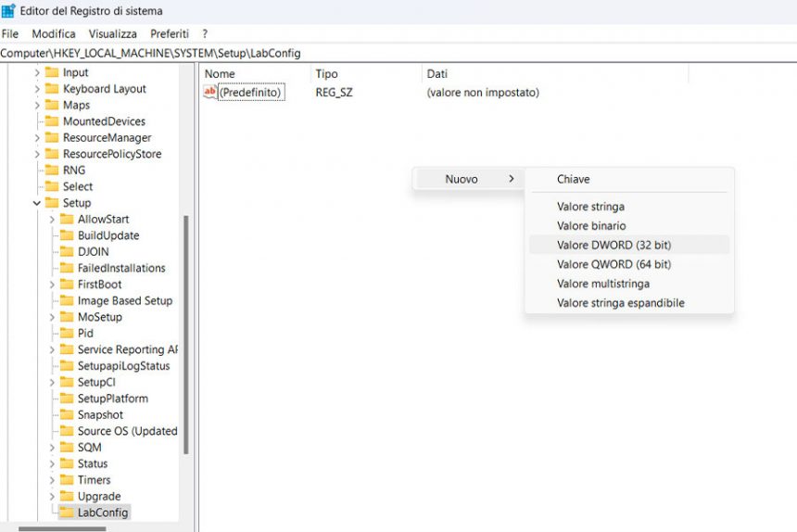
Task: Click the tree pane horizontal scrollbar
Action: (62, 529)
